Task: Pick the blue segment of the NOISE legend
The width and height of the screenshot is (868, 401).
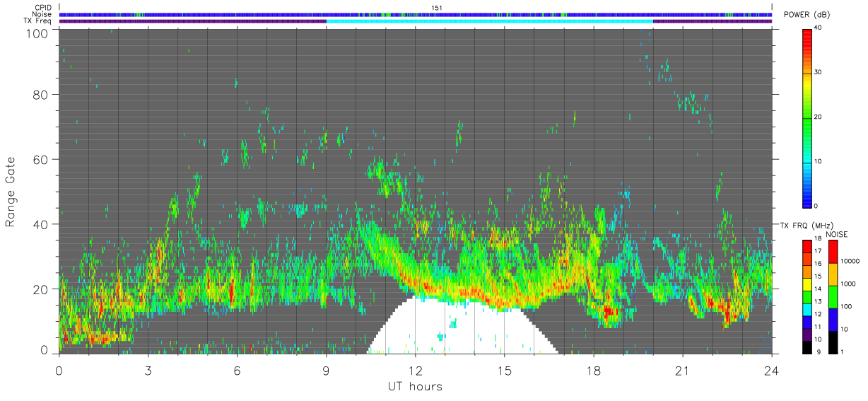Action: (833, 320)
